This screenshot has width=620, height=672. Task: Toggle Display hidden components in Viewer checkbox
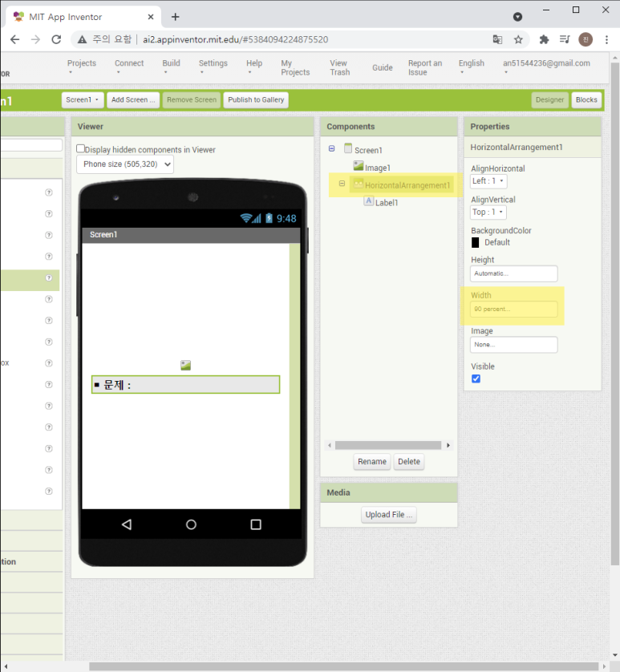pos(80,148)
